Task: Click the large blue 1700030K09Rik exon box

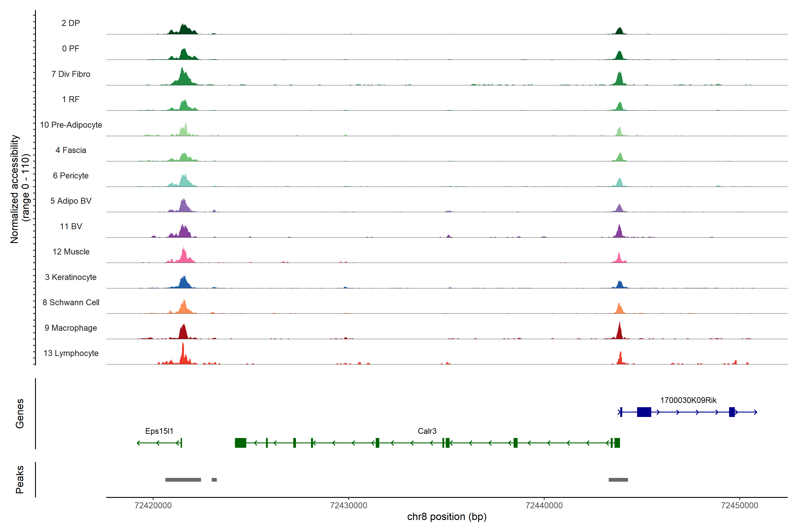Action: (x=644, y=412)
